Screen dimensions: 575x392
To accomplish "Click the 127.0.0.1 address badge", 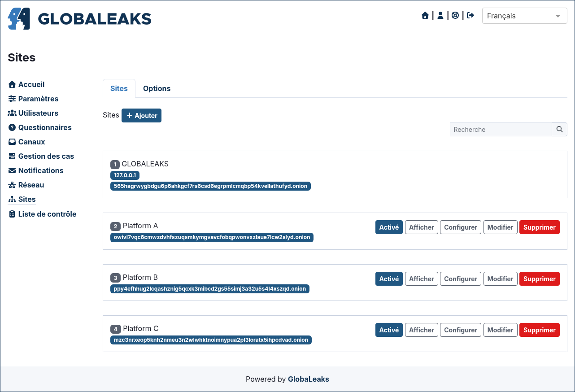I will coord(125,175).
